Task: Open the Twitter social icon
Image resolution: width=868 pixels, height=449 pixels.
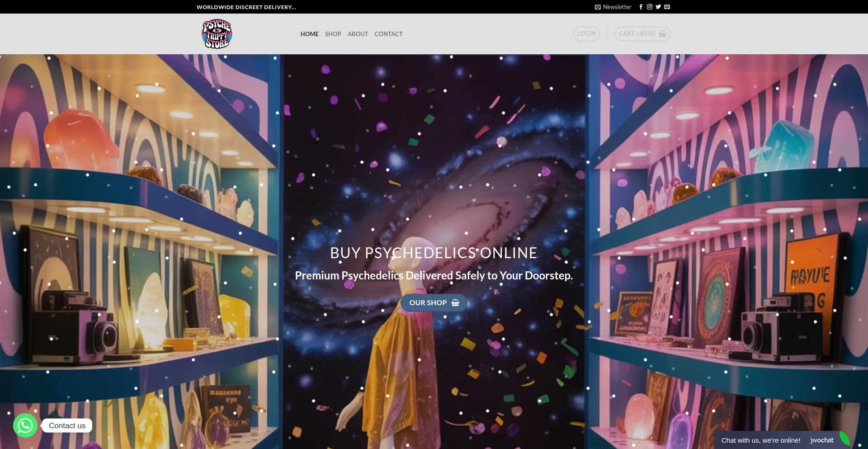Action: [x=658, y=7]
